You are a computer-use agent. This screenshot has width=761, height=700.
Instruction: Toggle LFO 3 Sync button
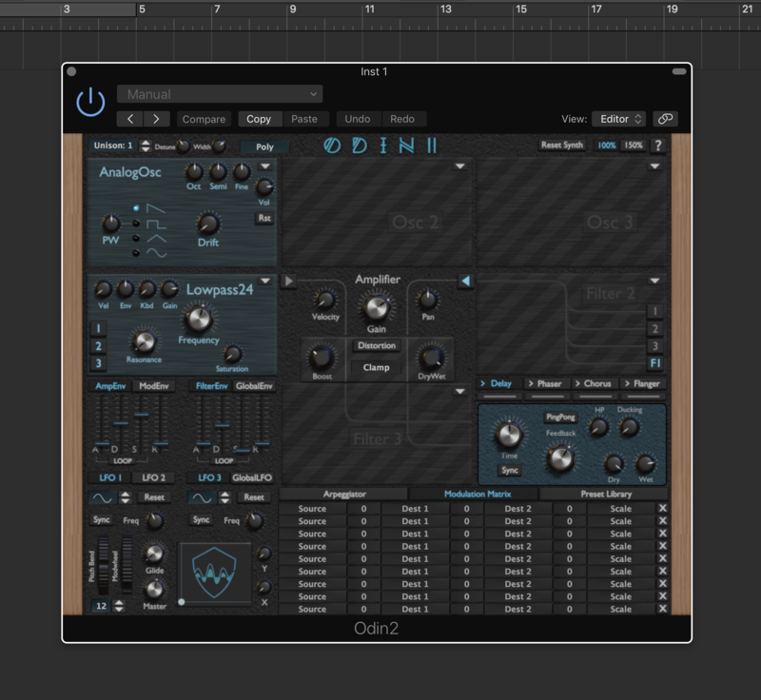pos(201,519)
